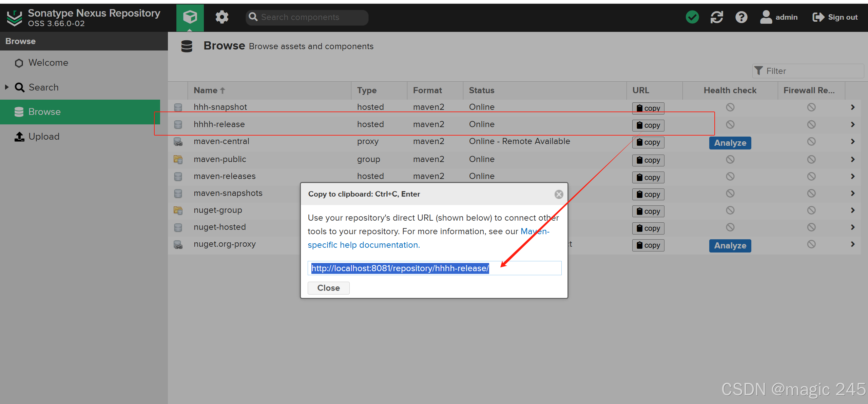Viewport: 868px width, 404px height.
Task: Open the administration gear icon
Action: coord(222,17)
